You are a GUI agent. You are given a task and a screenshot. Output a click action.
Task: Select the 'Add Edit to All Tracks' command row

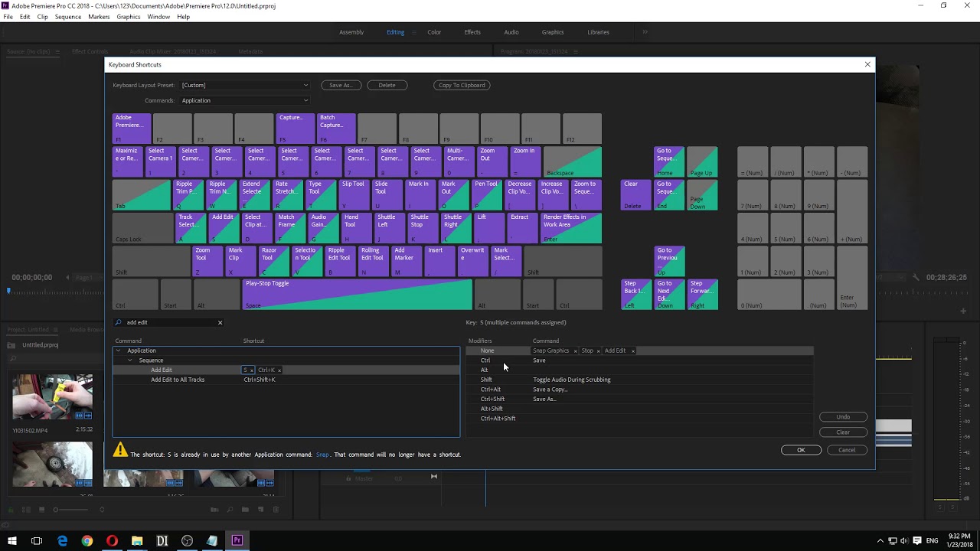[x=286, y=380]
